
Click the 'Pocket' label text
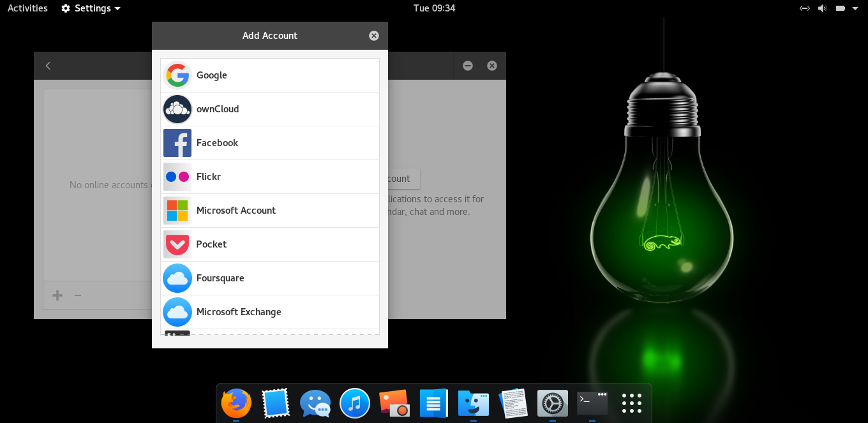click(x=211, y=244)
